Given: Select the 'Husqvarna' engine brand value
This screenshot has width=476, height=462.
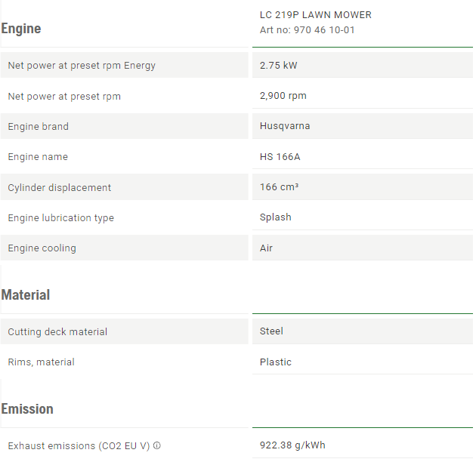Looking at the screenshot, I should [x=285, y=126].
